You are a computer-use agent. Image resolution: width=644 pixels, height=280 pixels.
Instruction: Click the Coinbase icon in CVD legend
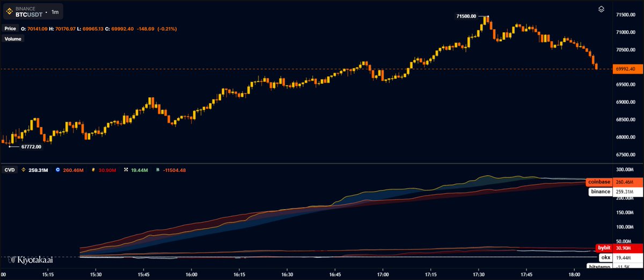[x=57, y=170]
